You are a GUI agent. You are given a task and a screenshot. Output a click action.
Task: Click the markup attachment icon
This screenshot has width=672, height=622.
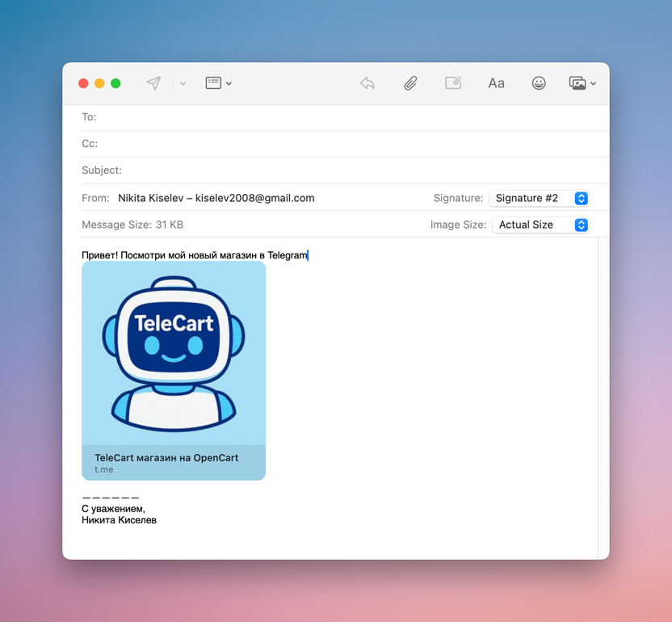[453, 83]
